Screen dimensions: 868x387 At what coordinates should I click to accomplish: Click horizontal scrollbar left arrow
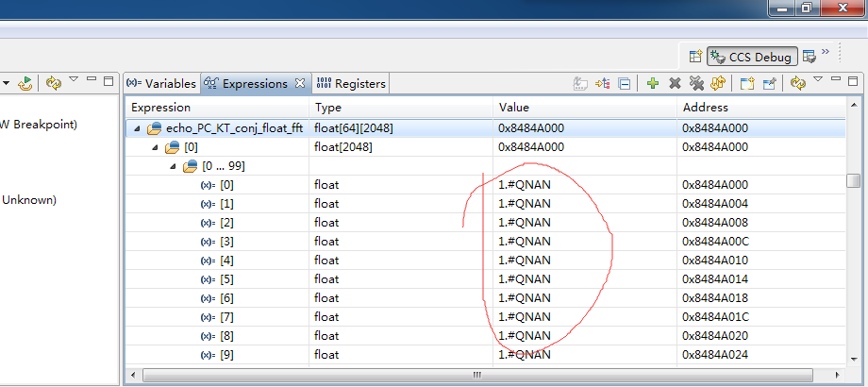pos(134,375)
